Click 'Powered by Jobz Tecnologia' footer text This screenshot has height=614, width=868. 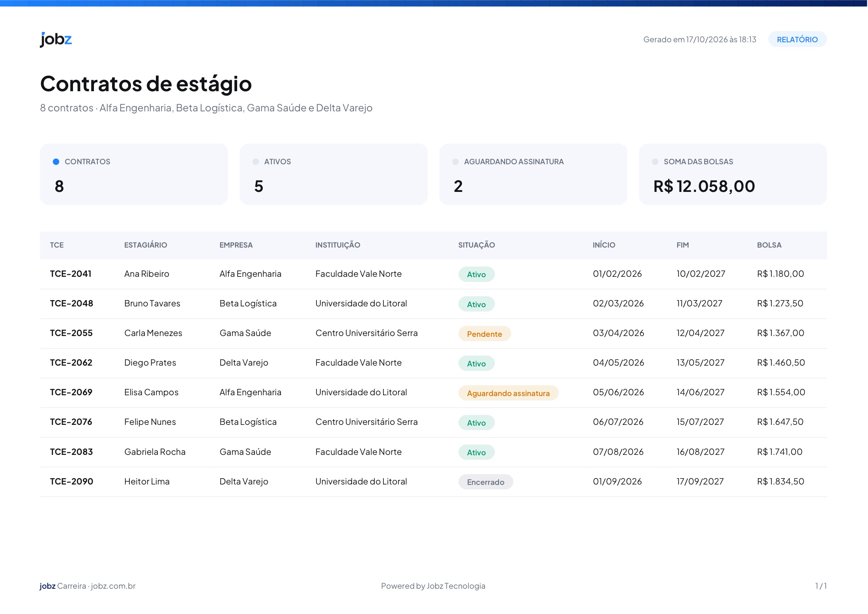433,586
